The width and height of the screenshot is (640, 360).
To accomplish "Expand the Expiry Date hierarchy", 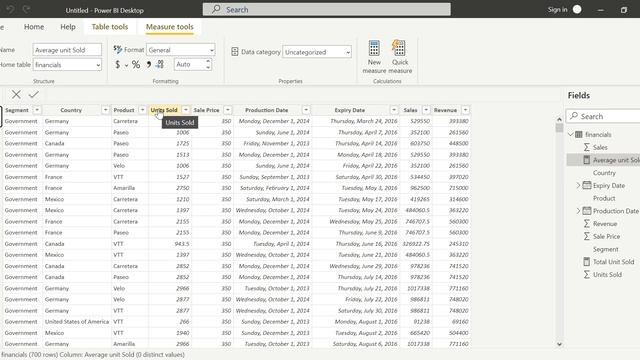I will [578, 185].
